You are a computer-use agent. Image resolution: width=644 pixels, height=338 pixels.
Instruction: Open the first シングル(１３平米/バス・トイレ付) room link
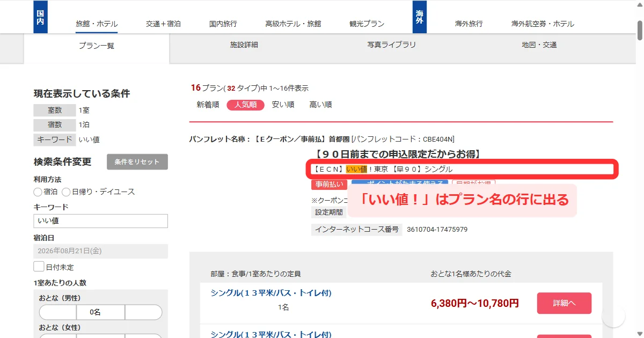(271, 293)
